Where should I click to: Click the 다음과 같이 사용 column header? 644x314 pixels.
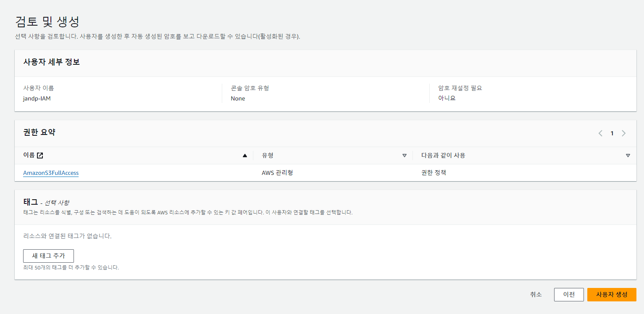click(x=443, y=156)
